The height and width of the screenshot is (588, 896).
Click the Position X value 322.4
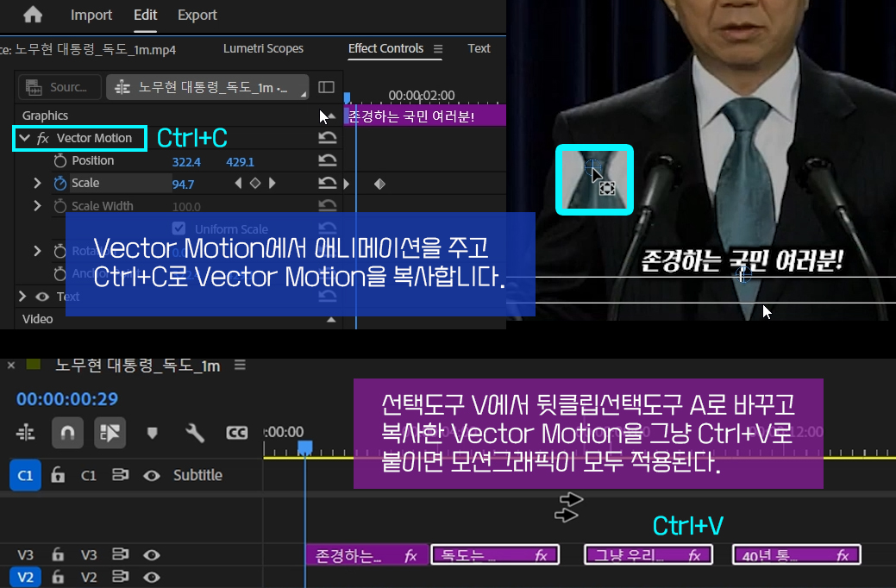(186, 162)
